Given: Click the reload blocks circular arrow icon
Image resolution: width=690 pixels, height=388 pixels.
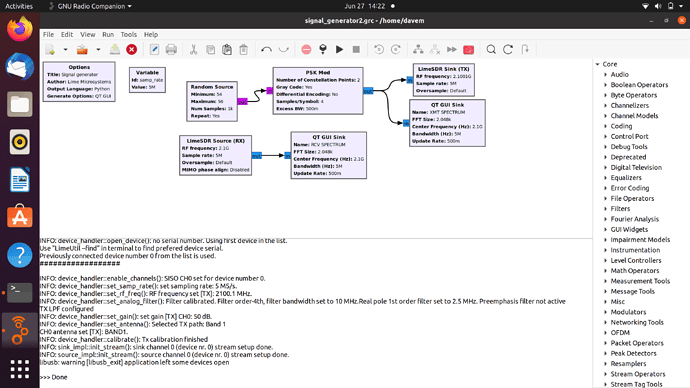Looking at the screenshot, I should (508, 49).
